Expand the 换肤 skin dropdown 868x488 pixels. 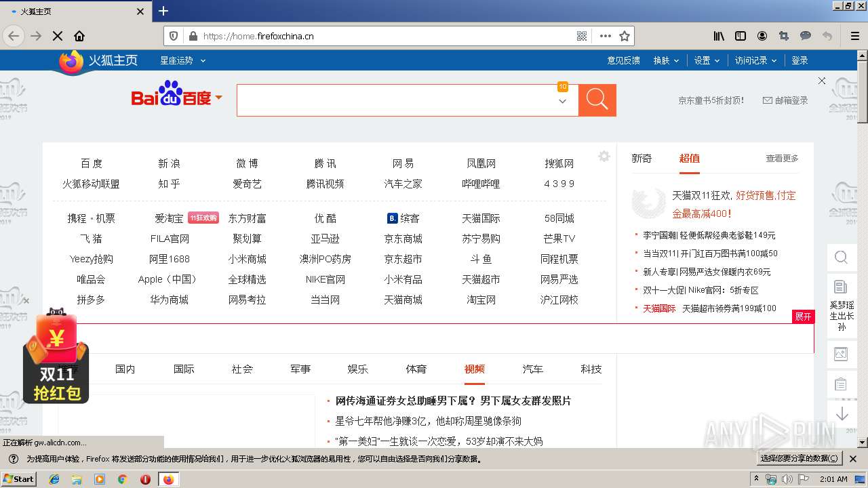coord(666,60)
